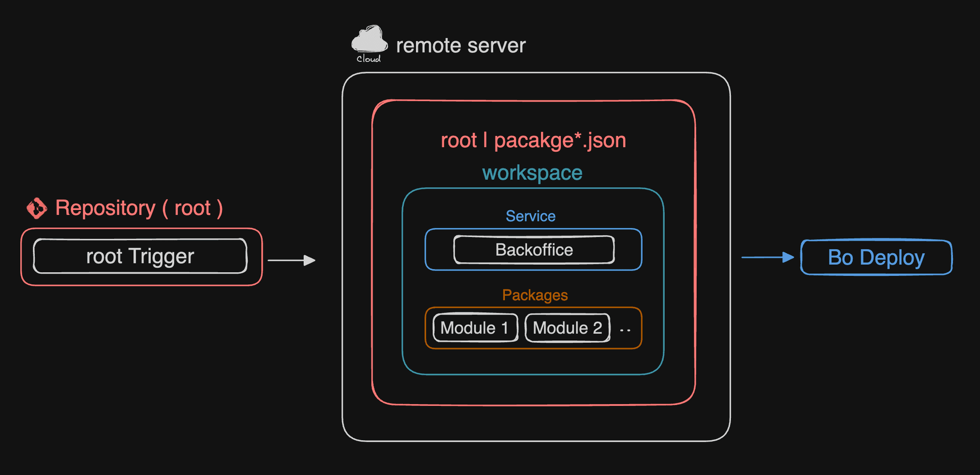Click the word "root" in the Repository heading
Viewport: 980px width, 475px height.
point(192,208)
